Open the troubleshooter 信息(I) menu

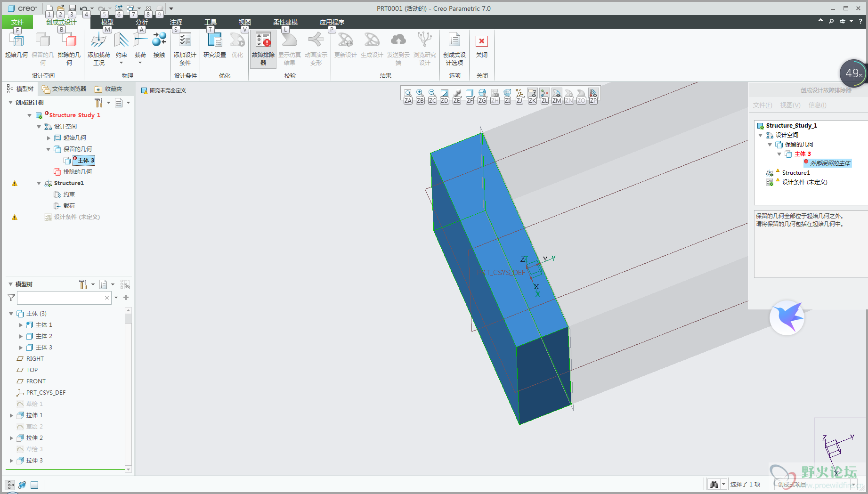[x=818, y=105]
